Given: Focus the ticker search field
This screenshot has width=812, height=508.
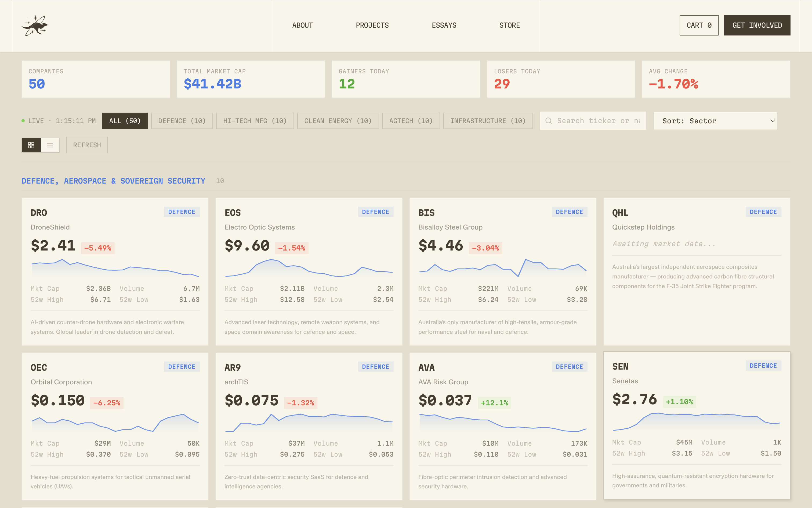Looking at the screenshot, I should 593,121.
